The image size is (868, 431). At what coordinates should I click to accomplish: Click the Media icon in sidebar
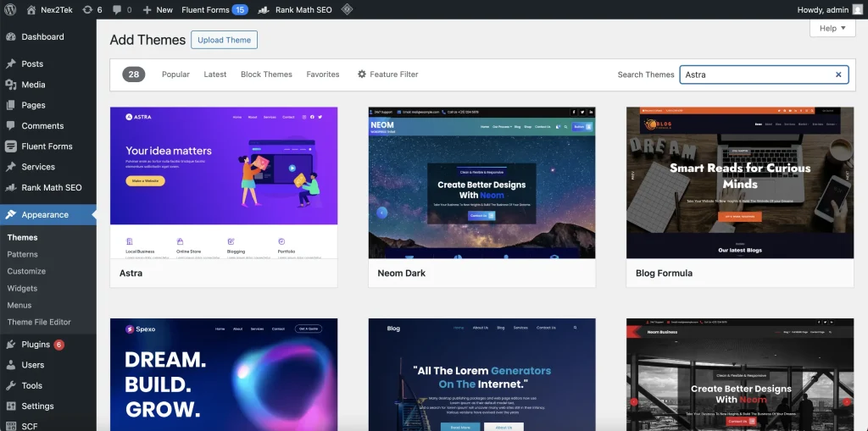(10, 84)
